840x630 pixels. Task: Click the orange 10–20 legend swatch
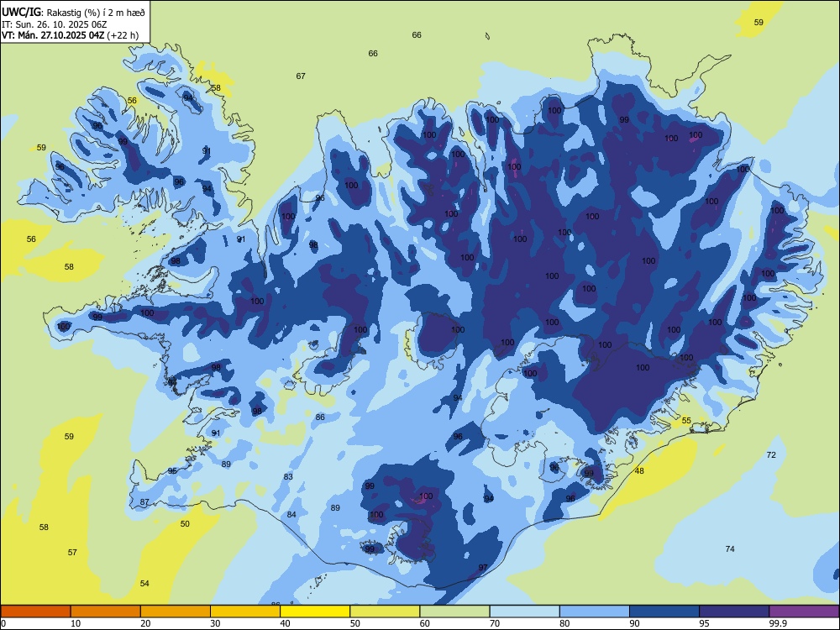pyautogui.click(x=106, y=612)
